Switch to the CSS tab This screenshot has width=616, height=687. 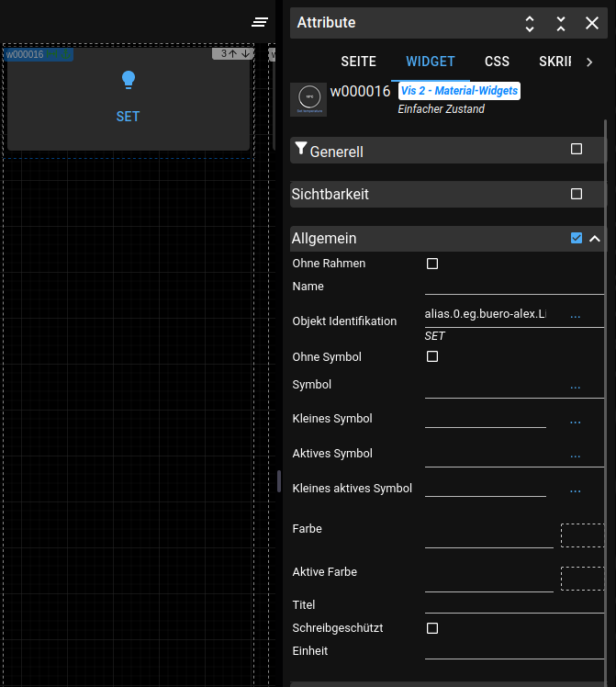[497, 62]
